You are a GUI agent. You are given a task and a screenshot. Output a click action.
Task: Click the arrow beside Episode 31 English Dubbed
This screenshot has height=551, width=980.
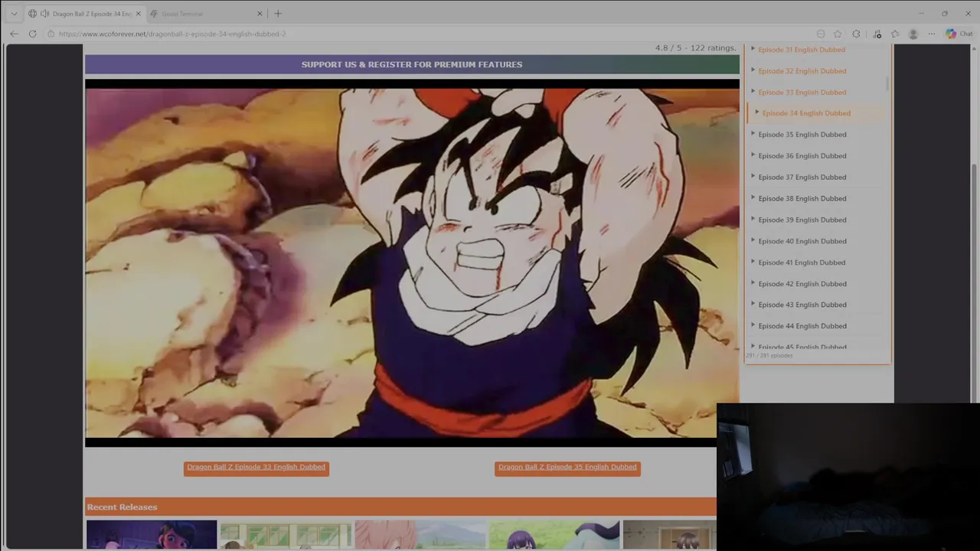click(753, 49)
